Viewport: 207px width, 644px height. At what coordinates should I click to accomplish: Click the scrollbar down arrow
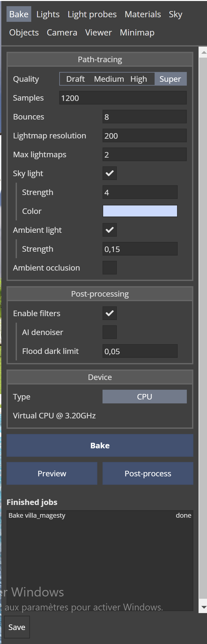pos(204,607)
